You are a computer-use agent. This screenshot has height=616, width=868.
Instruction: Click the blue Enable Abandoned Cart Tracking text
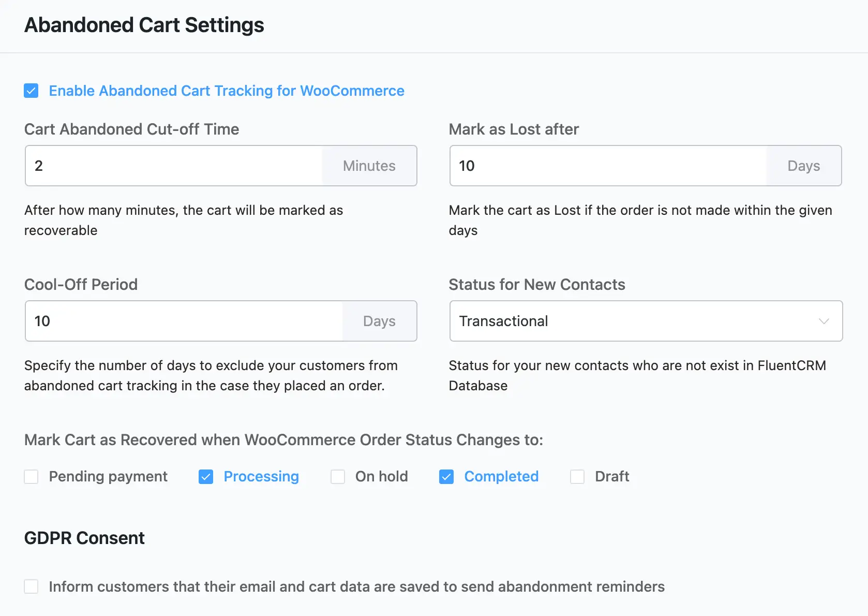(x=226, y=91)
